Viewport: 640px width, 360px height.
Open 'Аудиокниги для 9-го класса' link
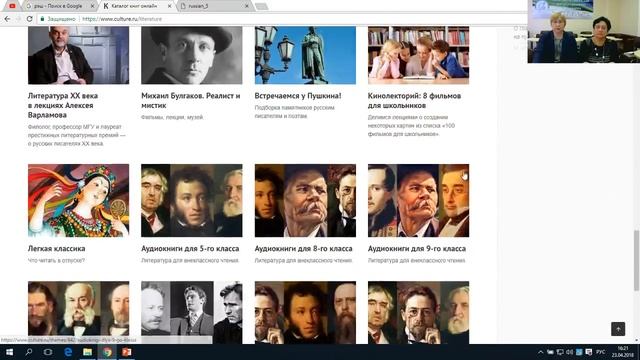[417, 249]
